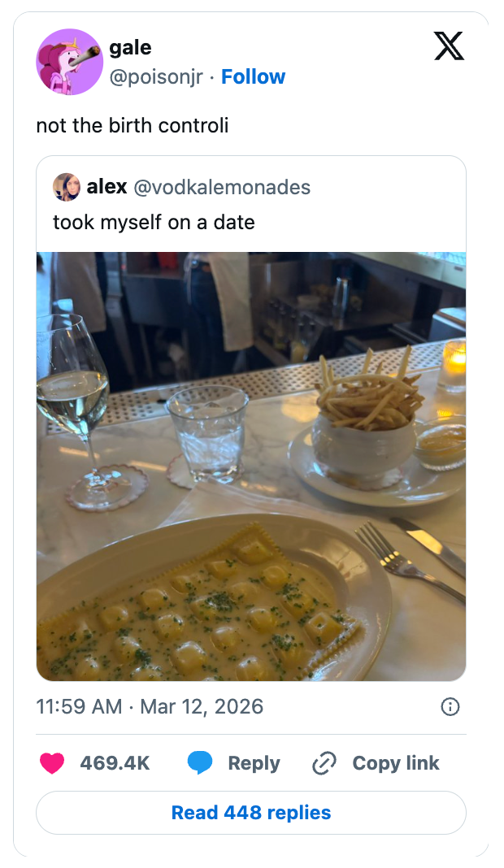Follow the @poisonjr account

253,76
